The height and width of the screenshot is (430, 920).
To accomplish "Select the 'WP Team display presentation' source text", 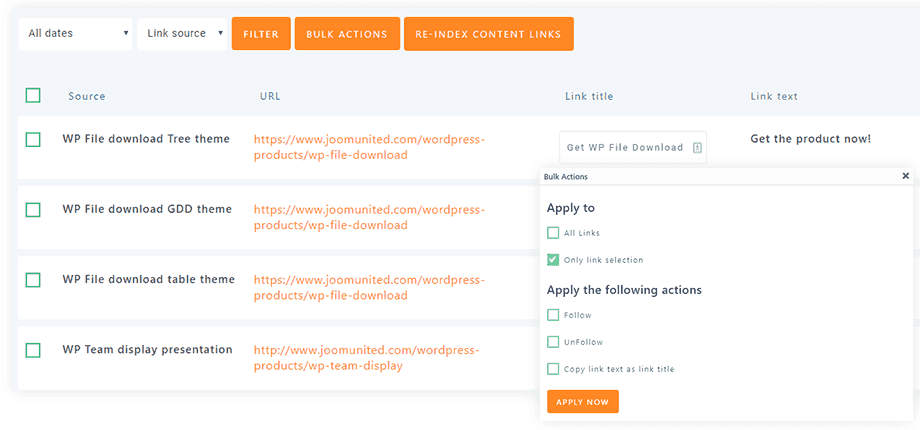I will (147, 350).
